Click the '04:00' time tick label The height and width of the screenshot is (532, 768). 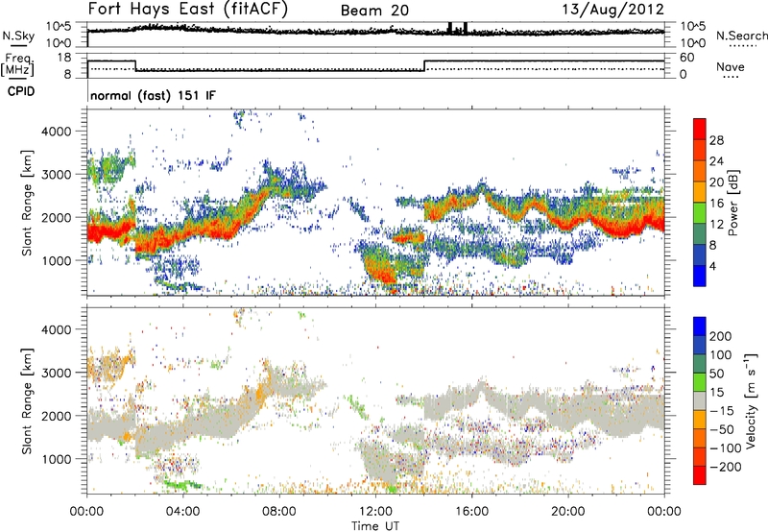point(183,512)
